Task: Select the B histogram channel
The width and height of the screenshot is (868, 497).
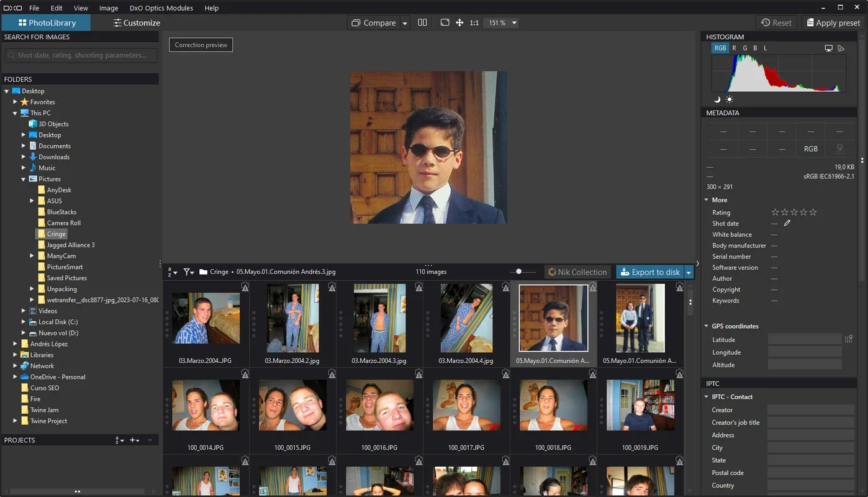Action: pos(755,48)
